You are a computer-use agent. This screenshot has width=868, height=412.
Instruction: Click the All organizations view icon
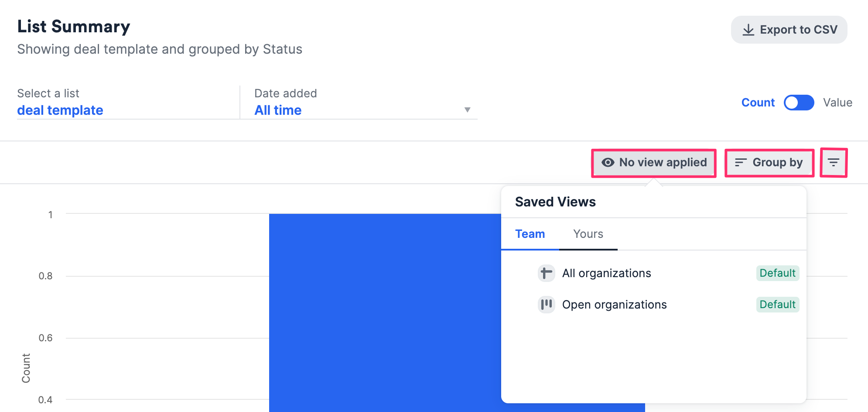point(546,273)
